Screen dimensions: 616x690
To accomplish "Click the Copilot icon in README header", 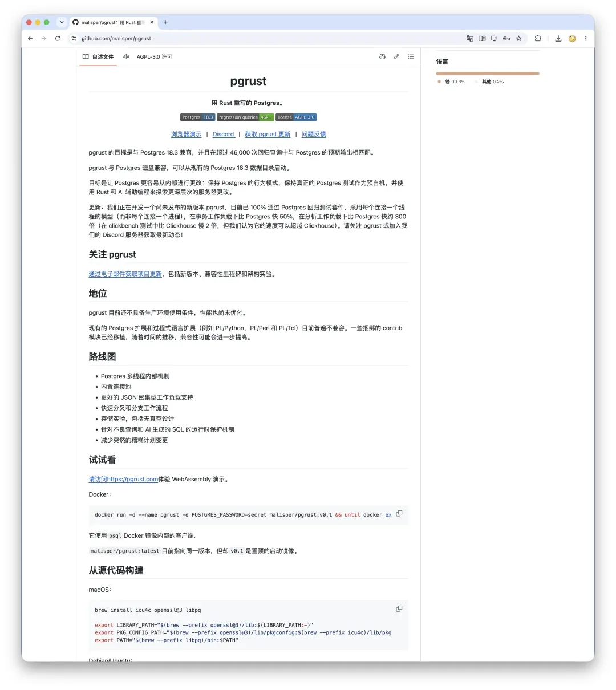I will [x=382, y=57].
